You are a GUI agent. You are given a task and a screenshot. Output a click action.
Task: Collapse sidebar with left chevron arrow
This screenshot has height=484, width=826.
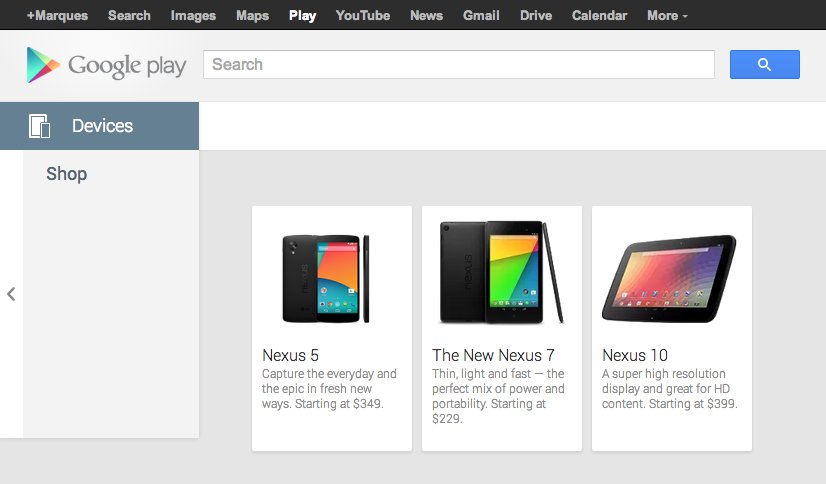[x=11, y=294]
